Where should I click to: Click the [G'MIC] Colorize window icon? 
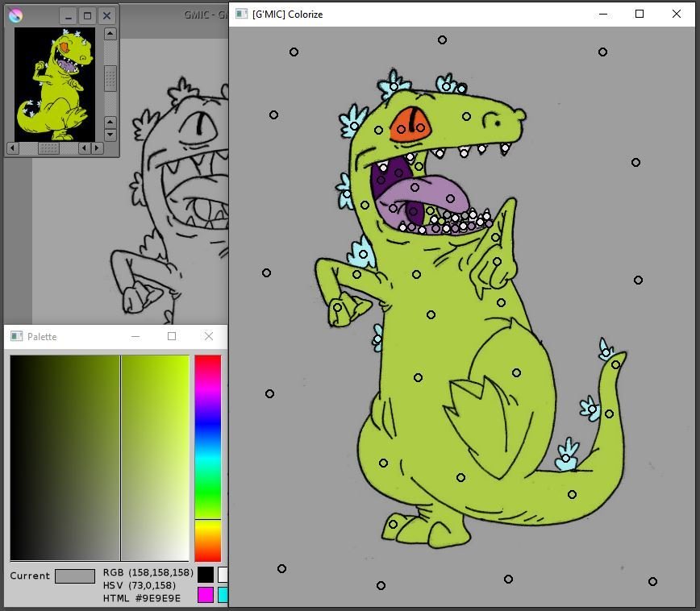pos(241,14)
